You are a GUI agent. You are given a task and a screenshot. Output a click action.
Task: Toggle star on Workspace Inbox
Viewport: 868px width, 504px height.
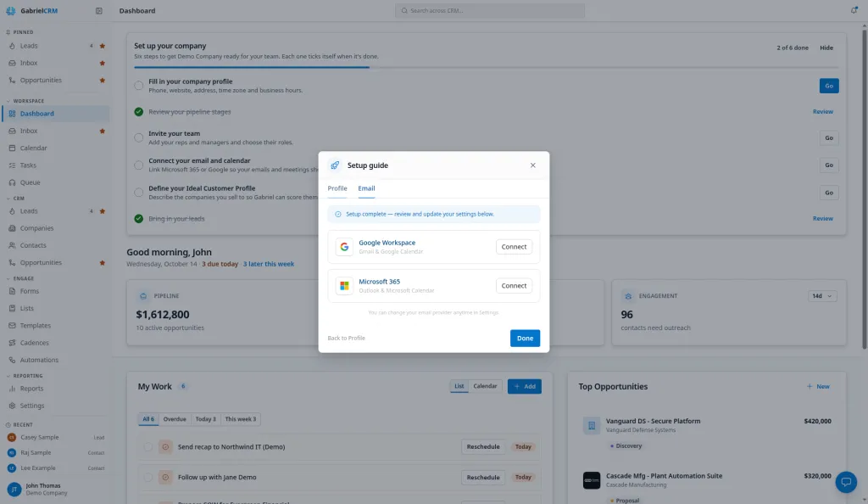[103, 132]
